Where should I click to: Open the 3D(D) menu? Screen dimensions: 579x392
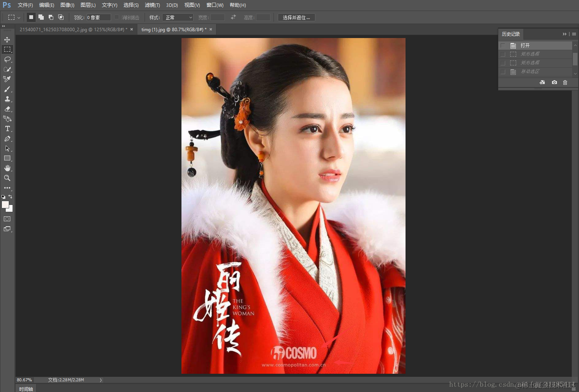[172, 5]
